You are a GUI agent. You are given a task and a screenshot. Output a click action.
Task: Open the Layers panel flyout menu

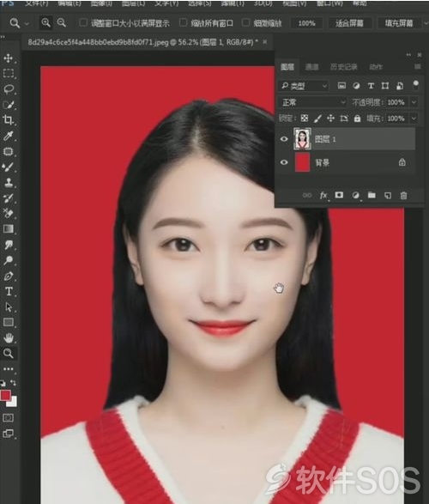418,66
